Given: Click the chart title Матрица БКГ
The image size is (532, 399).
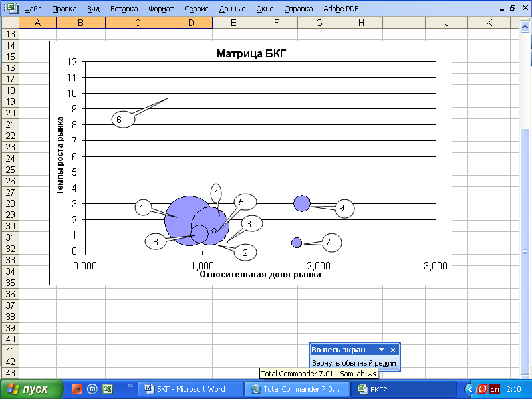Looking at the screenshot, I should pos(251,53).
